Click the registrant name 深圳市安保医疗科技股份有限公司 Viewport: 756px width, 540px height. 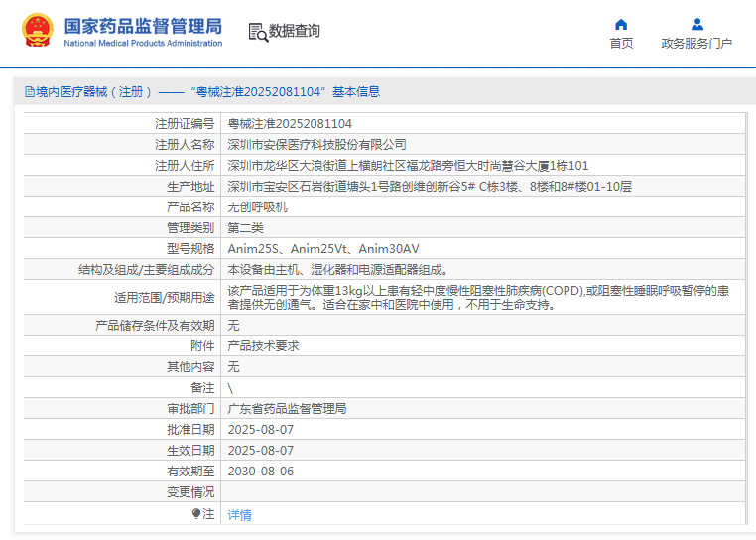point(316,145)
